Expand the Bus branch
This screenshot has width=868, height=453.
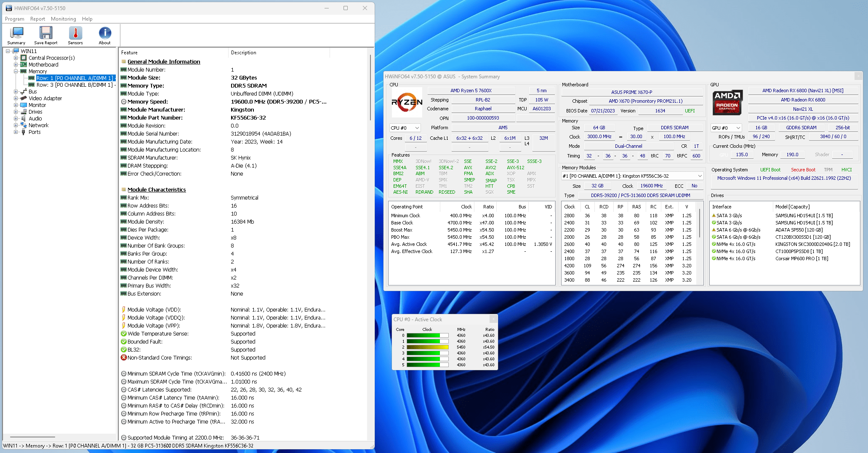click(x=16, y=91)
